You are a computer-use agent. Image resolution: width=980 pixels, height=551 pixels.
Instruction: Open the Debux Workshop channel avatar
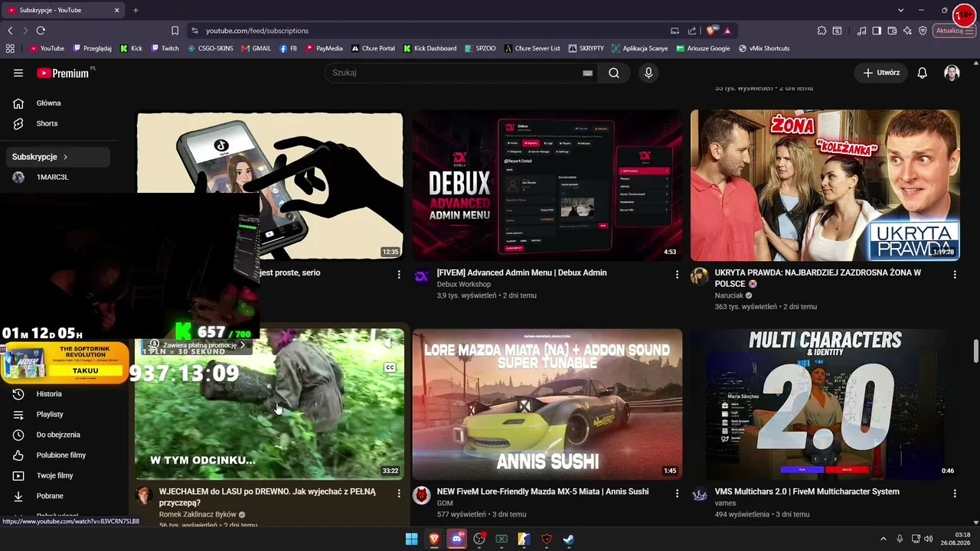point(422,276)
